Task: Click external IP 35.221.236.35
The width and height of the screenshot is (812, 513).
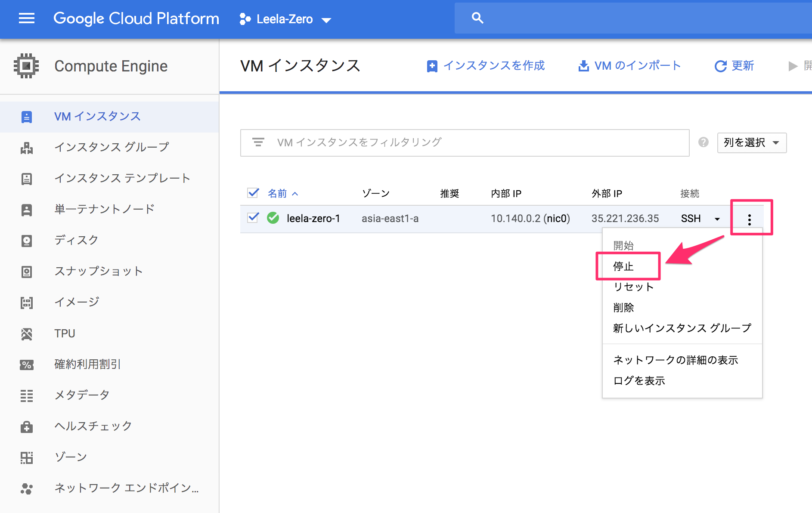Action: pos(625,219)
